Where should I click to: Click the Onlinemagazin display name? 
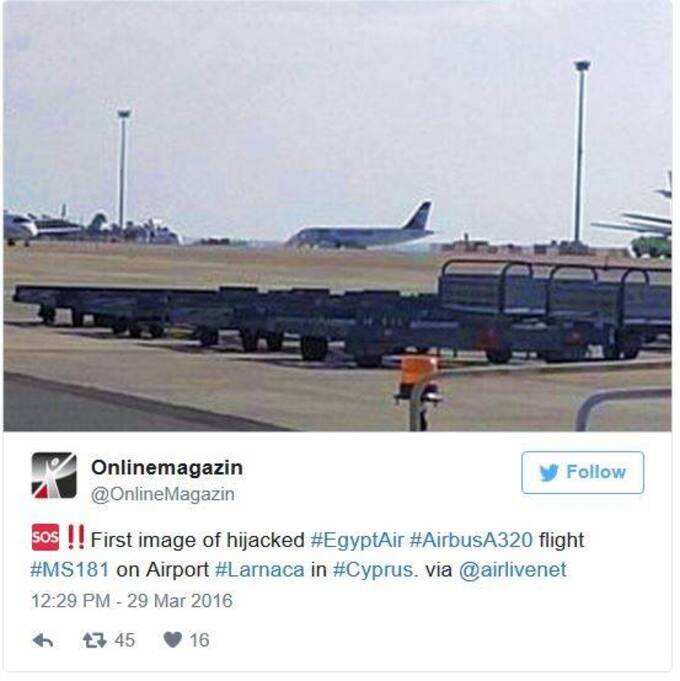point(167,468)
